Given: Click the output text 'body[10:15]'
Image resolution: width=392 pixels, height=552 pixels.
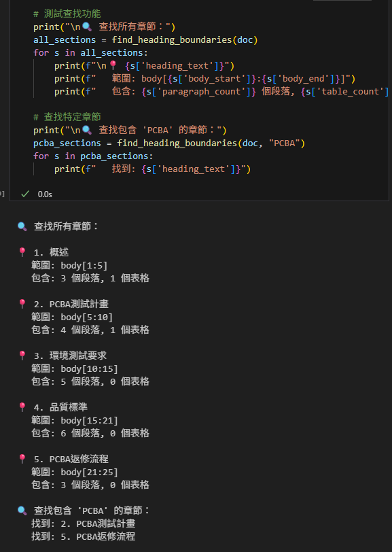Looking at the screenshot, I should (90, 369).
